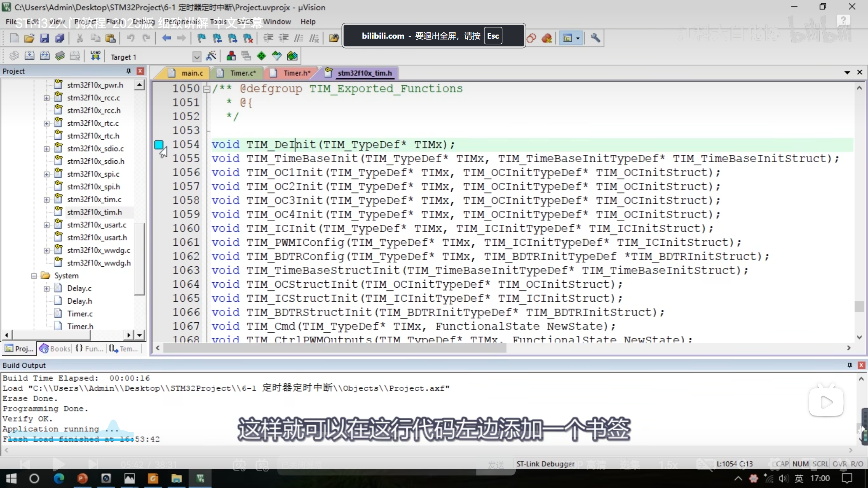
Task: Click the Download (LOAD) to flash icon
Action: pyautogui.click(x=95, y=56)
